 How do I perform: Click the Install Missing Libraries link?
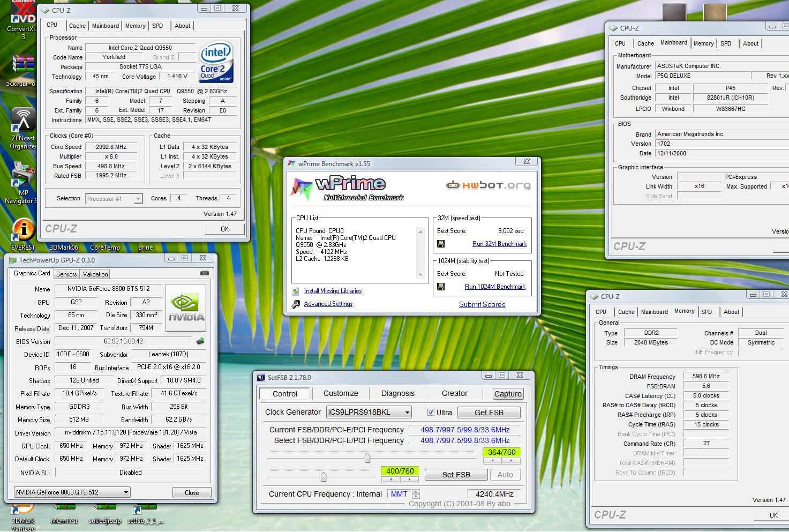click(x=333, y=291)
